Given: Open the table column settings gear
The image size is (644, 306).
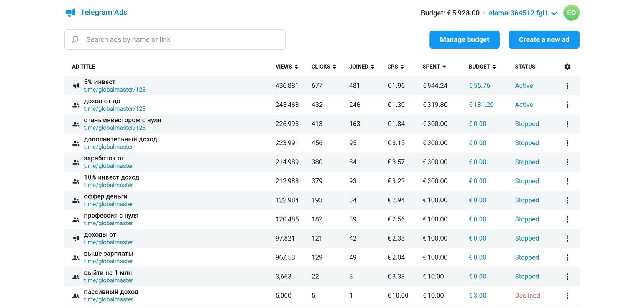Looking at the screenshot, I should click(x=567, y=67).
